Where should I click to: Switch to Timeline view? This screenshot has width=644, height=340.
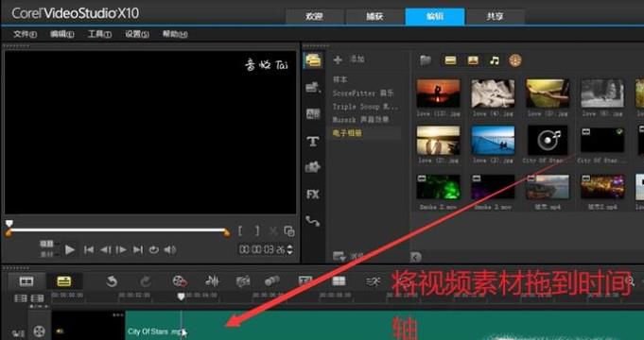click(63, 281)
